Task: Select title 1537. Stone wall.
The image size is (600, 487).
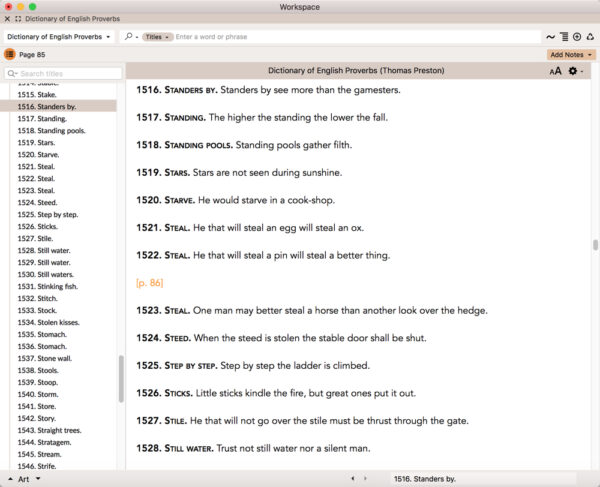Action: click(45, 358)
